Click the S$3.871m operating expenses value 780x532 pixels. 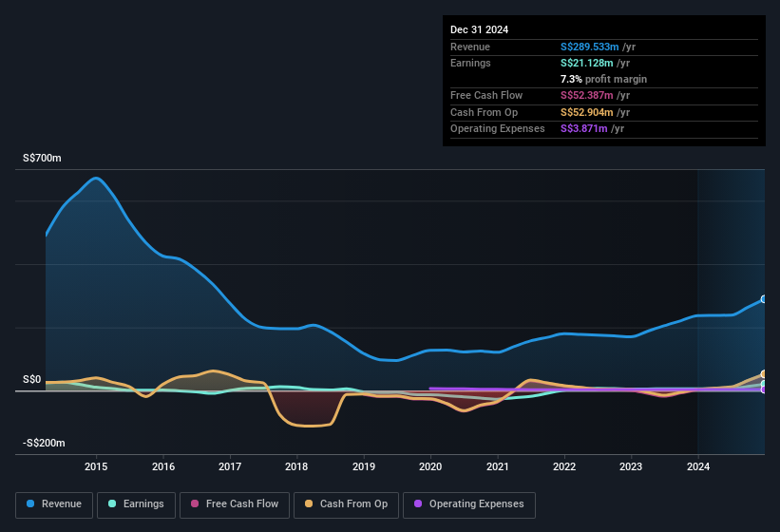click(583, 129)
